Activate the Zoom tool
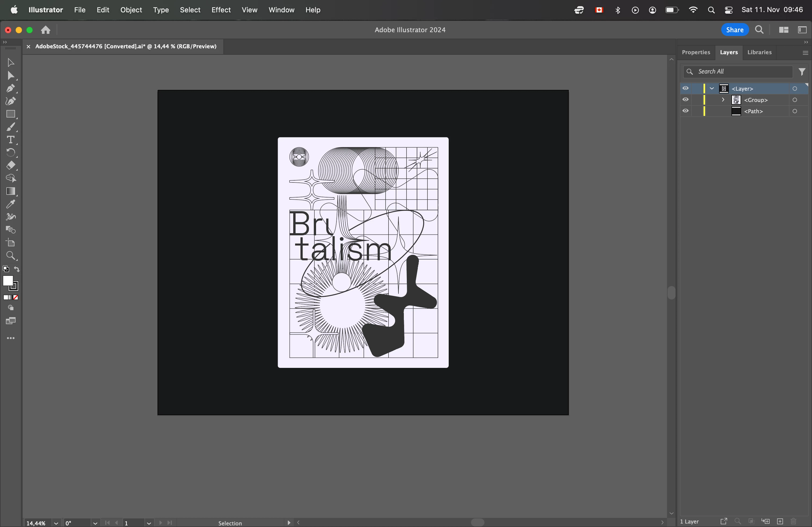Screen dimensions: 812x527 coord(10,256)
